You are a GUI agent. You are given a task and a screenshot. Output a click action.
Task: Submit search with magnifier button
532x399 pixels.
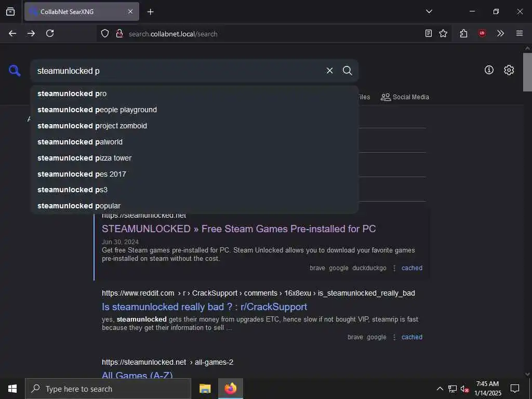point(347,71)
